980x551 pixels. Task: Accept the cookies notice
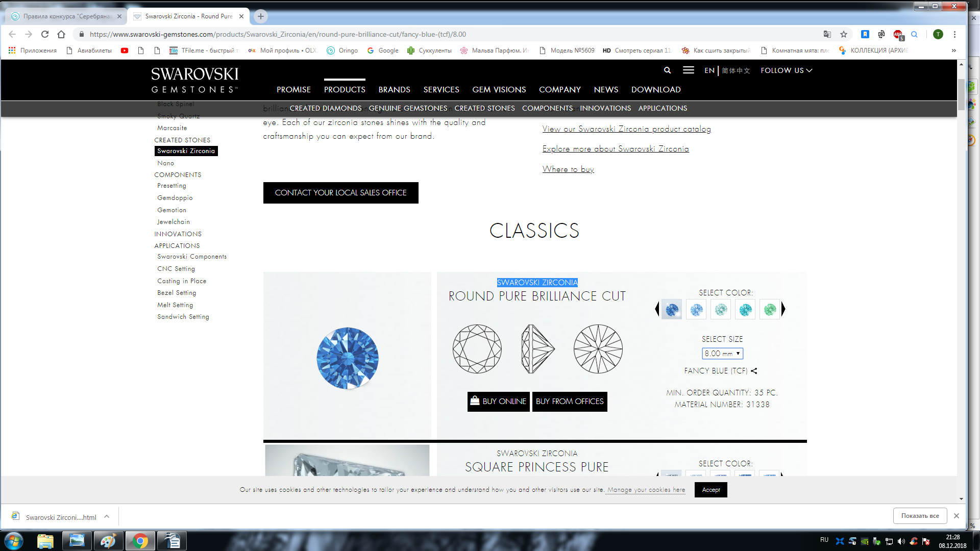coord(711,490)
